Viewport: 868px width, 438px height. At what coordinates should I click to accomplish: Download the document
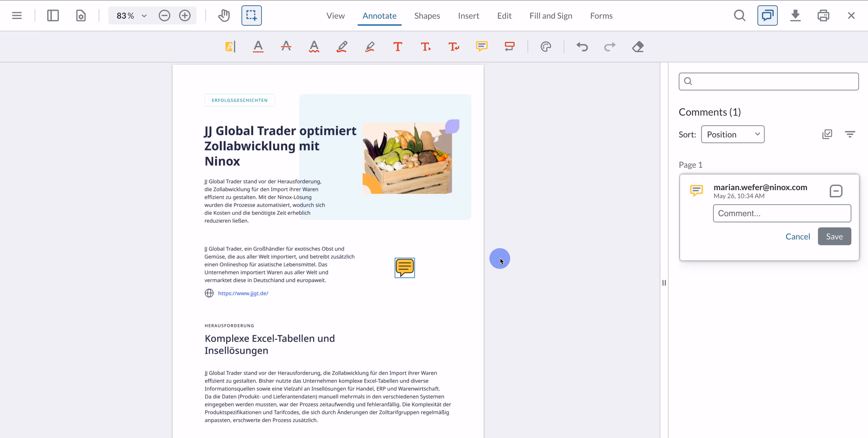(795, 15)
